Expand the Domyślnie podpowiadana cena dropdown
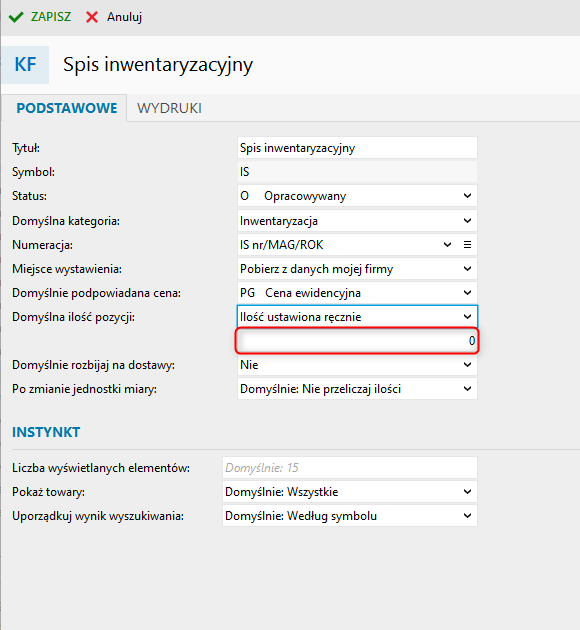 [467, 293]
